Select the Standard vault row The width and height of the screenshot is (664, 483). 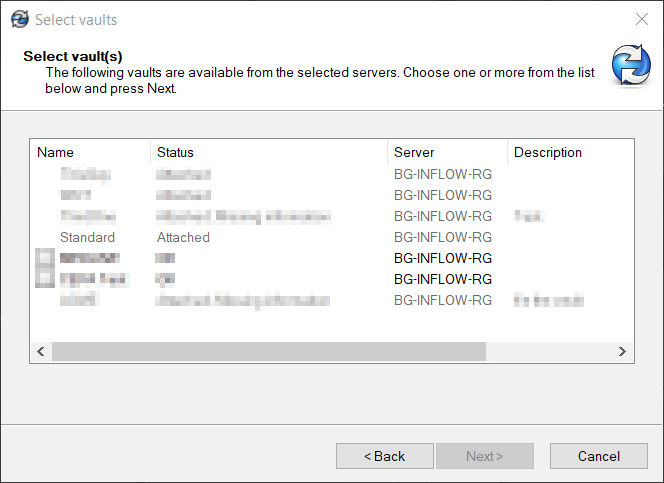coord(332,237)
